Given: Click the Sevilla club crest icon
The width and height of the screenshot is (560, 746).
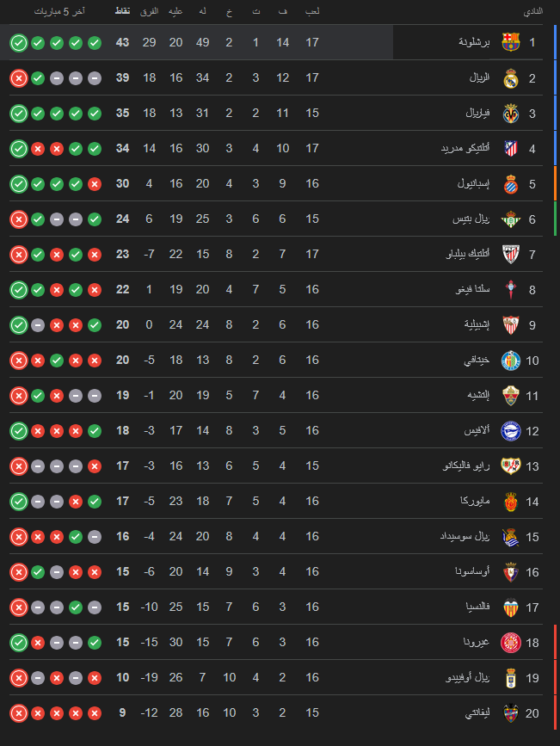Looking at the screenshot, I should coord(511,324).
